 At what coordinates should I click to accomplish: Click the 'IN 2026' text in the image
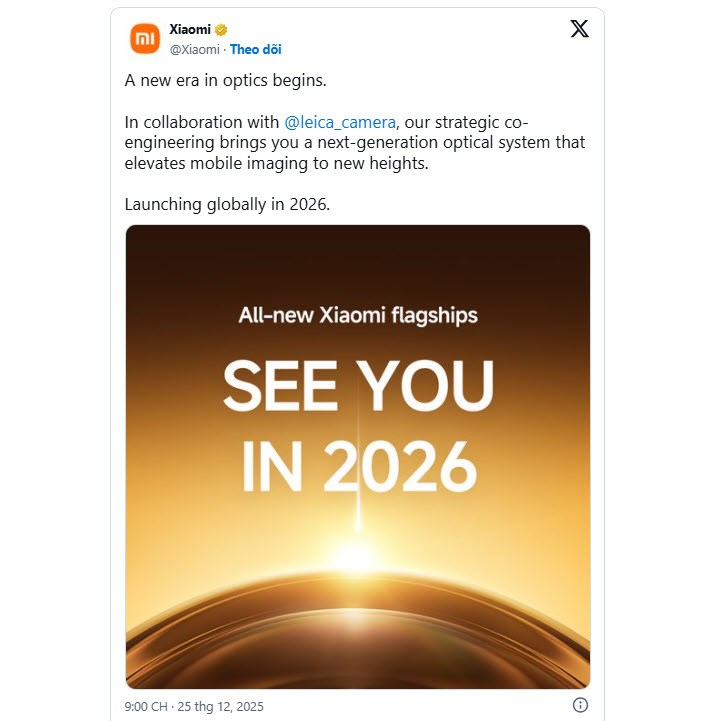pos(358,463)
